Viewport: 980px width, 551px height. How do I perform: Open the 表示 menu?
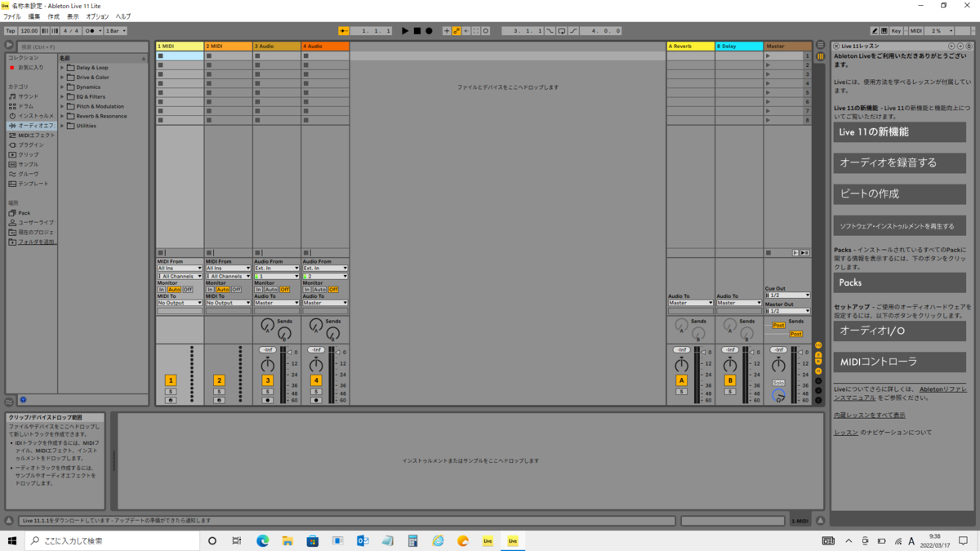73,16
